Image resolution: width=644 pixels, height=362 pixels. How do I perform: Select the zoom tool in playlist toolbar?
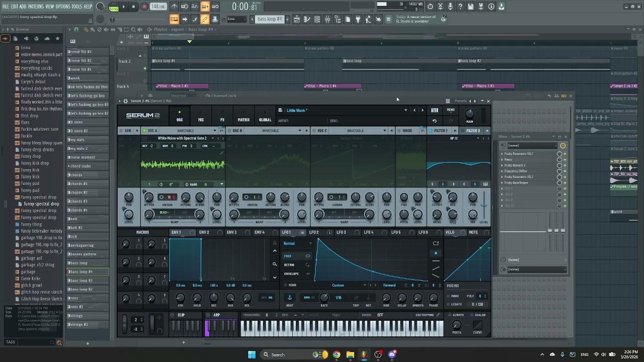[x=133, y=29]
